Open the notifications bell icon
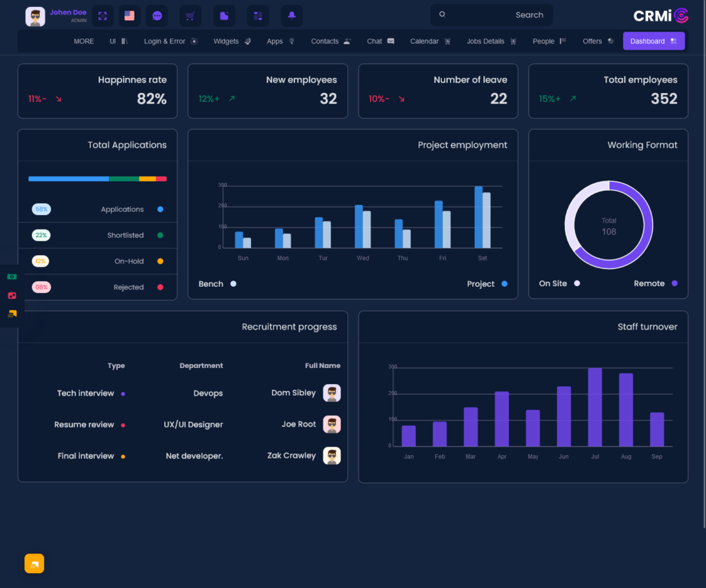The width and height of the screenshot is (706, 588). pos(292,15)
